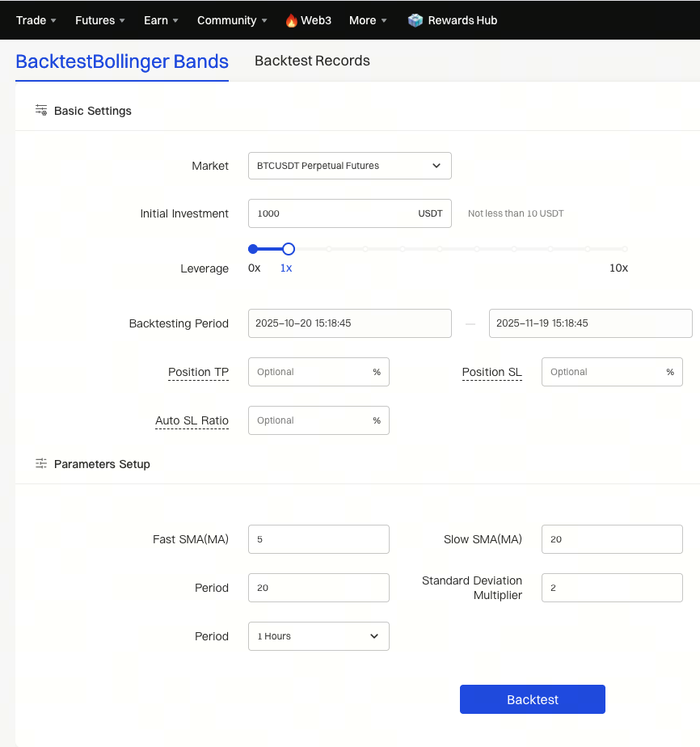Select the BacktestBollinger Bands tab
700x747 pixels.
[x=122, y=61]
